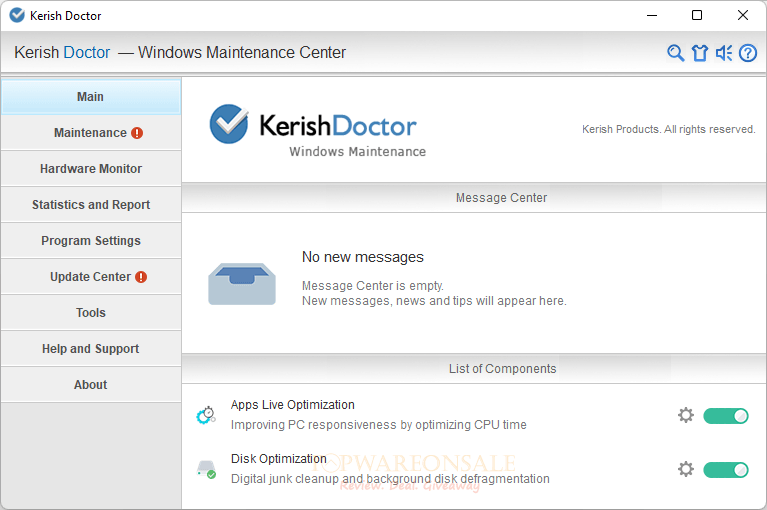The image size is (767, 510).
Task: Click the KerishDoctor checkmark logo
Action: coord(228,124)
